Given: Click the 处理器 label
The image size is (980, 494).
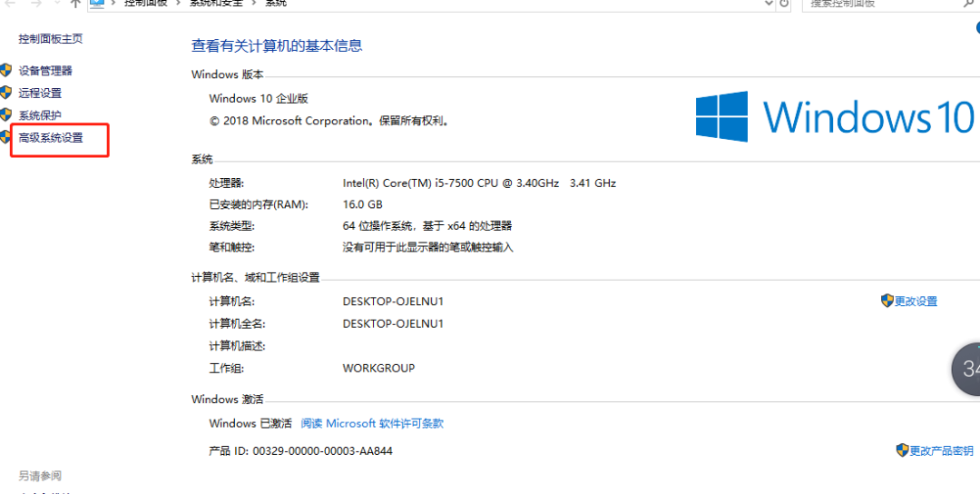Looking at the screenshot, I should point(226,183).
